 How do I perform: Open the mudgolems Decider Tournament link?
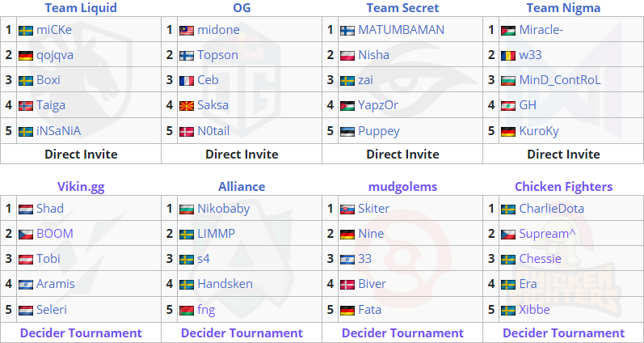pos(402,332)
